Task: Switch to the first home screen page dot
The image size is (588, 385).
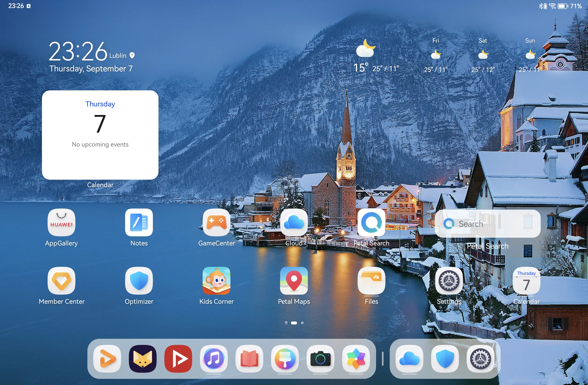Action: point(286,323)
